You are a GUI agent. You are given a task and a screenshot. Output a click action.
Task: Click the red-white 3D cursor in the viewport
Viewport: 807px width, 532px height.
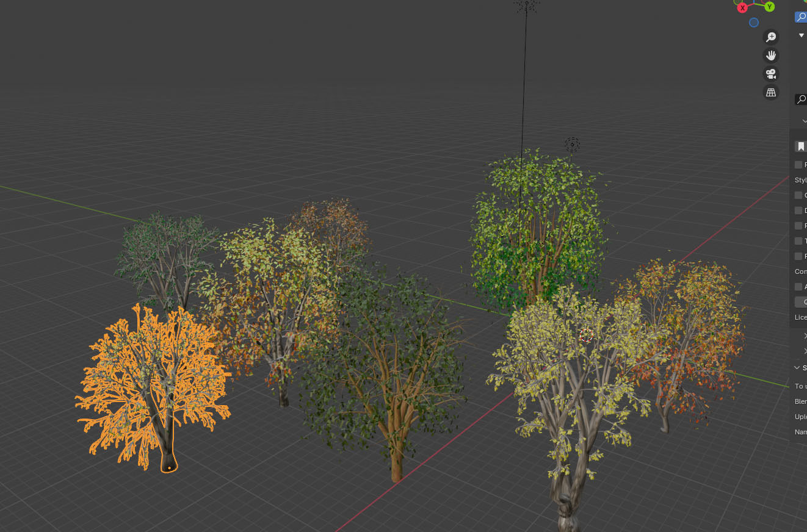point(586,335)
